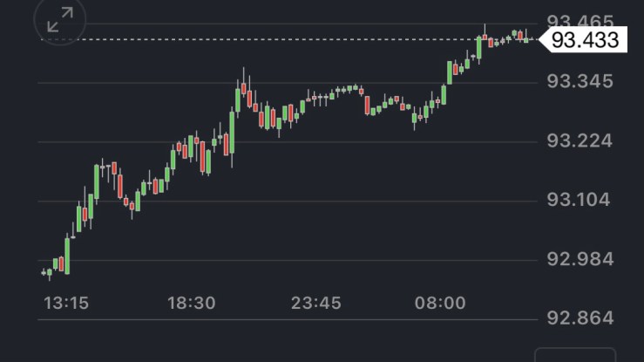Select the 93.345 price level label
This screenshot has width=644, height=362.
click(579, 82)
